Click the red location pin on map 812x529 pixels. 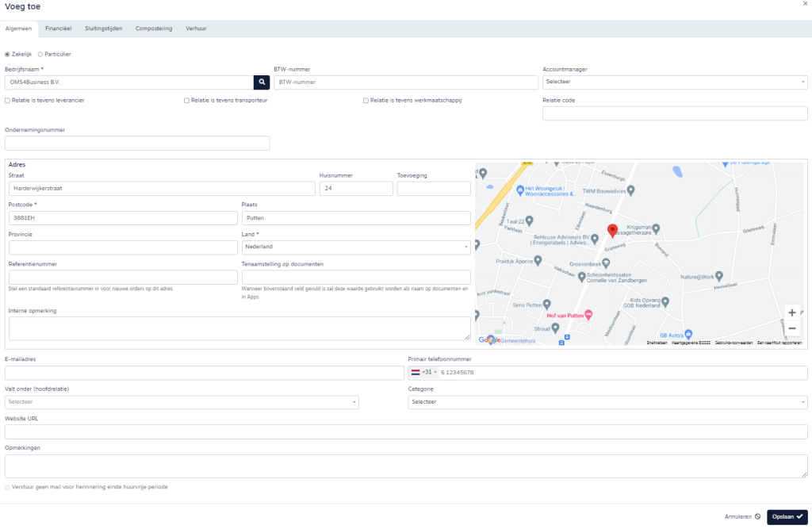click(612, 230)
